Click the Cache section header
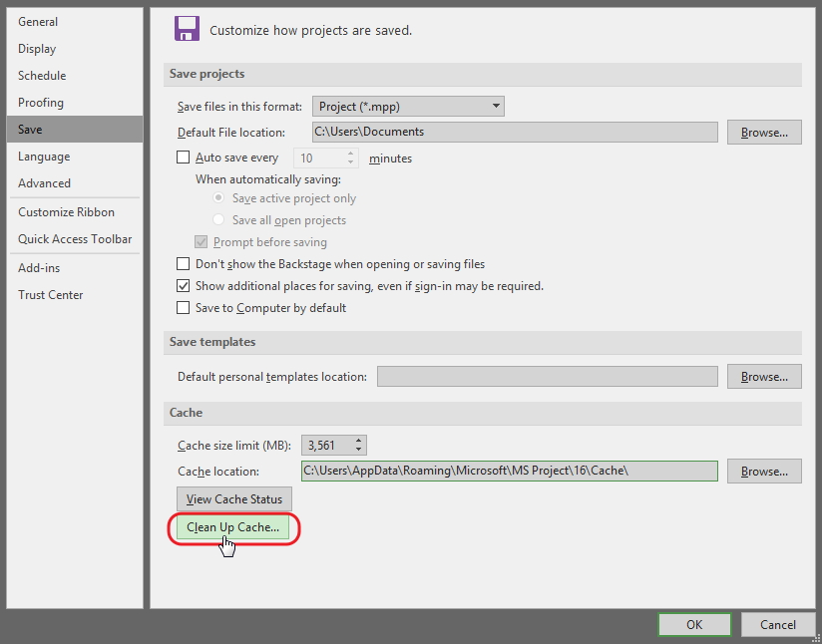 click(x=482, y=413)
